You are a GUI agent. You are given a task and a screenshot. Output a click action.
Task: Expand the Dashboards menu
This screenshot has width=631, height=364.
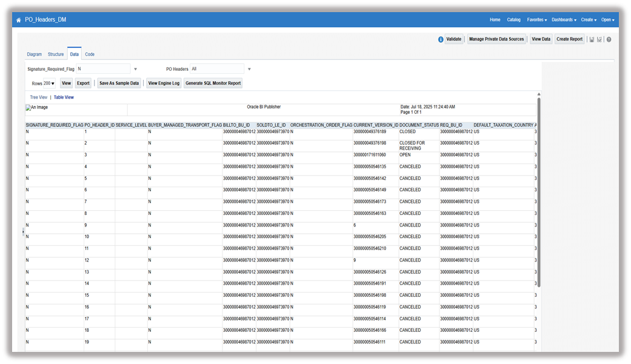click(x=564, y=19)
